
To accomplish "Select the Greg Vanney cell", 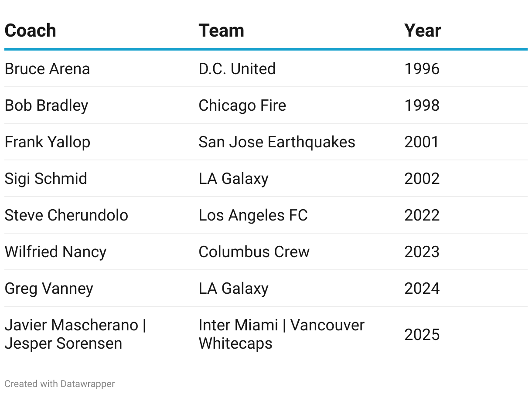I will pyautogui.click(x=49, y=289).
